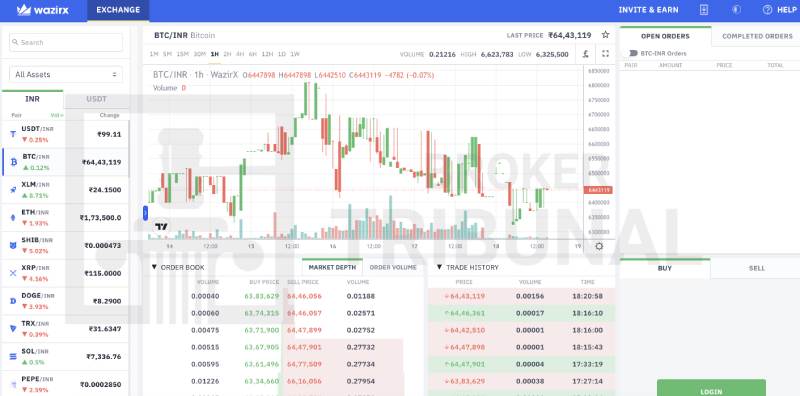The image size is (800, 396).
Task: Select the ETH/INR pair row
Action: click(65, 217)
